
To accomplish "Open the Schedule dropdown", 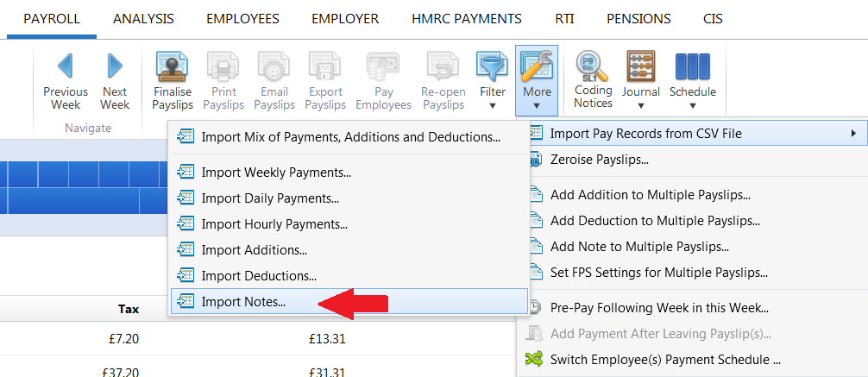I will (693, 79).
